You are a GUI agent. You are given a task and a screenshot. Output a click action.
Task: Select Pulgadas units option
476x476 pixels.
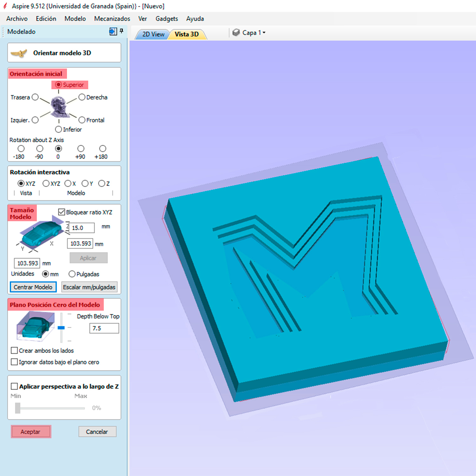click(x=72, y=274)
